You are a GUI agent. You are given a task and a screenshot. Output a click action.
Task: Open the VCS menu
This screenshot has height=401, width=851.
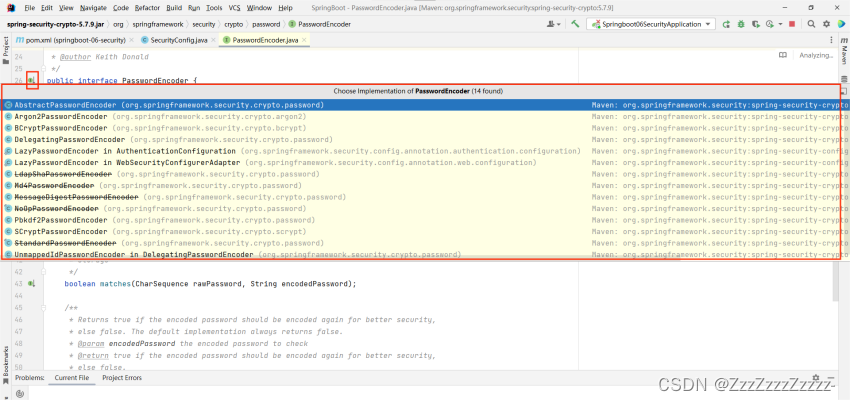(234, 8)
